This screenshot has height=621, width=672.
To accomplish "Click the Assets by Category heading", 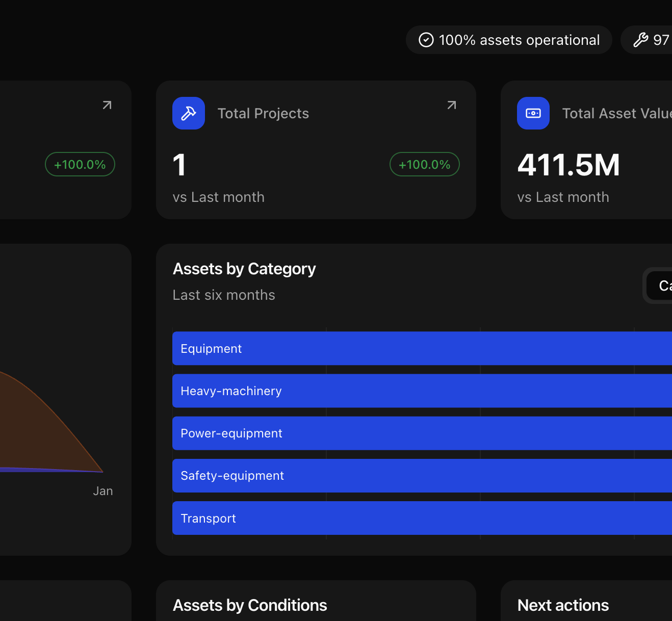I will [244, 269].
